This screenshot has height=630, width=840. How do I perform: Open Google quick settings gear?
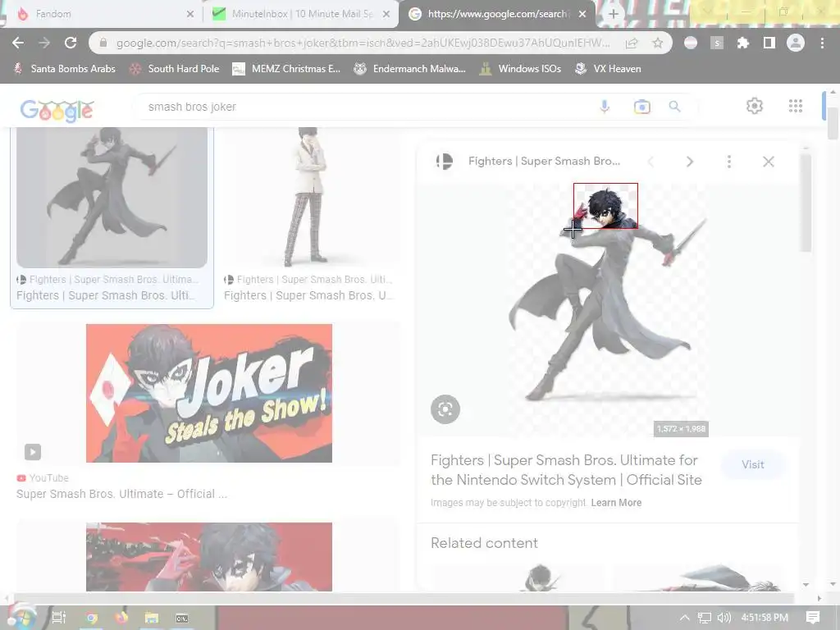pos(755,106)
